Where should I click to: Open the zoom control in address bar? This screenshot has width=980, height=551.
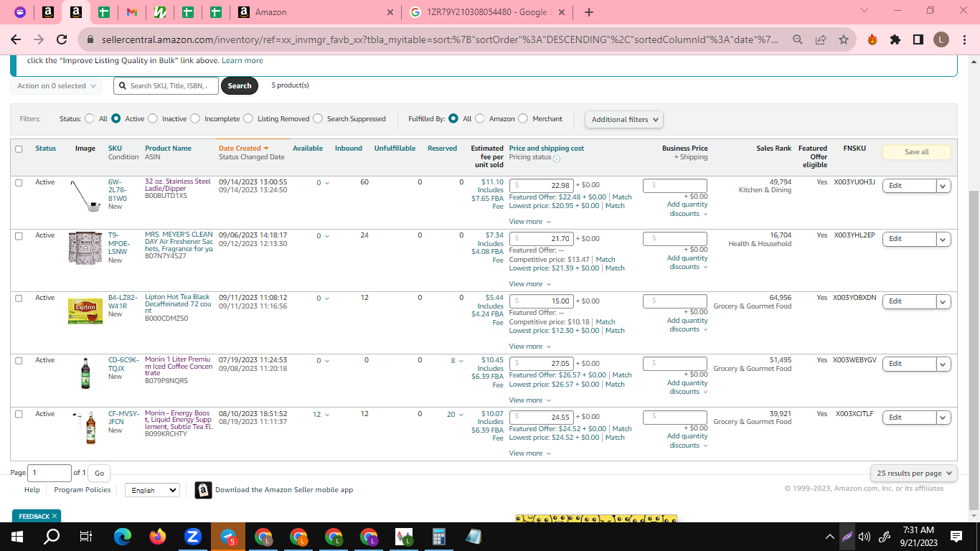[798, 40]
